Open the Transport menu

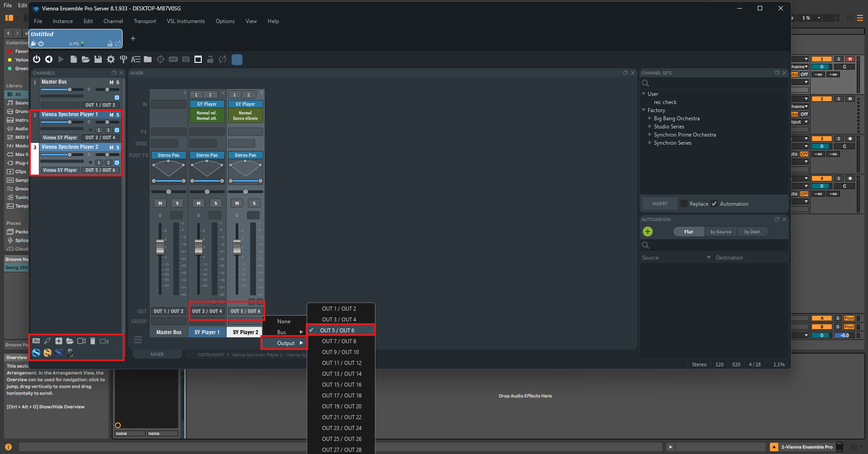click(145, 21)
